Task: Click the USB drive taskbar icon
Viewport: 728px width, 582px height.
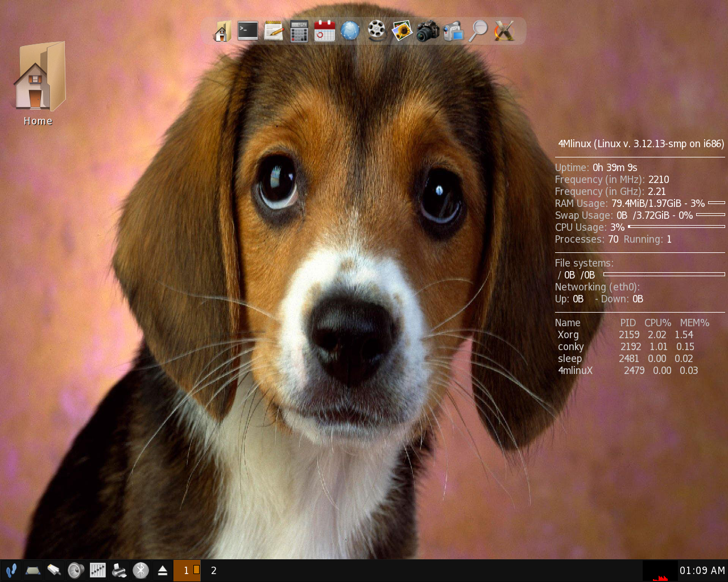Action: tap(54, 570)
